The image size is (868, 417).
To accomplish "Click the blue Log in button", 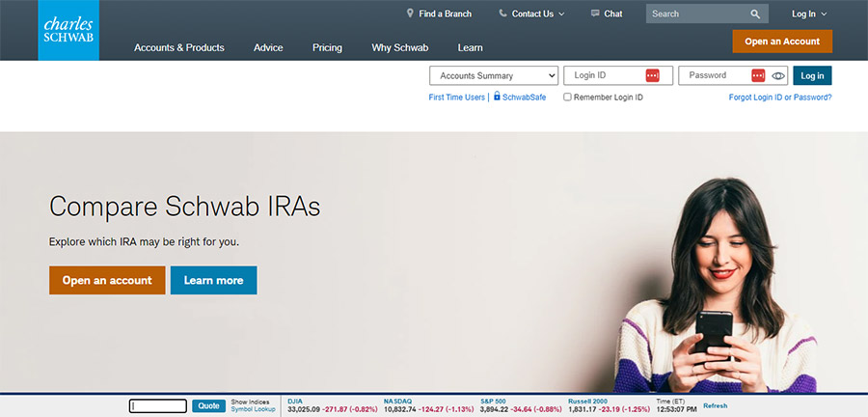I will [x=812, y=75].
